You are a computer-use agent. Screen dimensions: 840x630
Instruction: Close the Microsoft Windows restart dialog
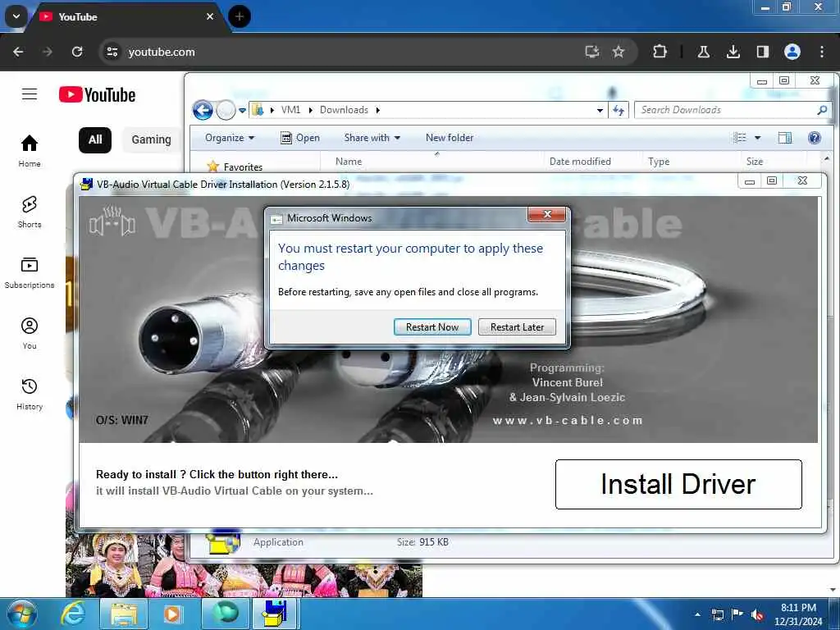click(546, 214)
